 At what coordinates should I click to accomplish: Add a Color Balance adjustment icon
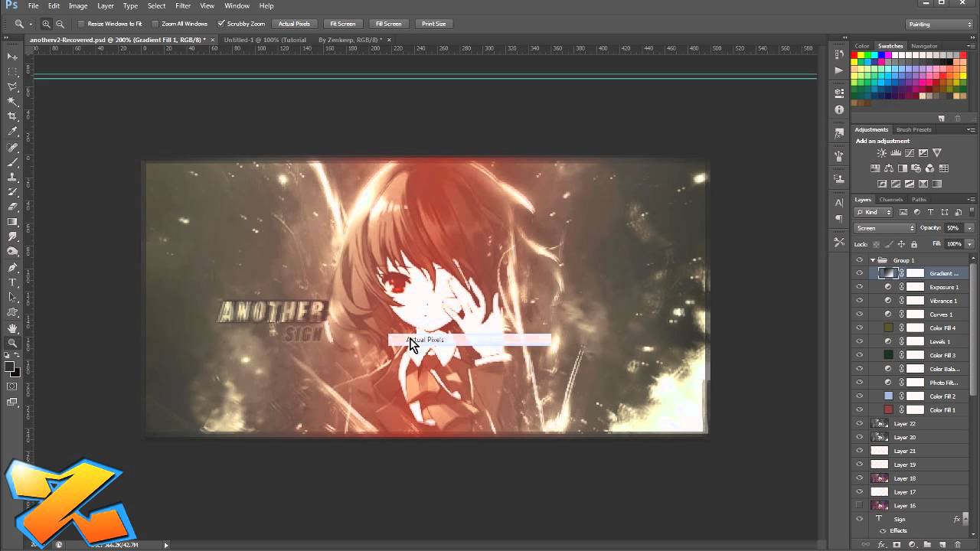(x=889, y=168)
